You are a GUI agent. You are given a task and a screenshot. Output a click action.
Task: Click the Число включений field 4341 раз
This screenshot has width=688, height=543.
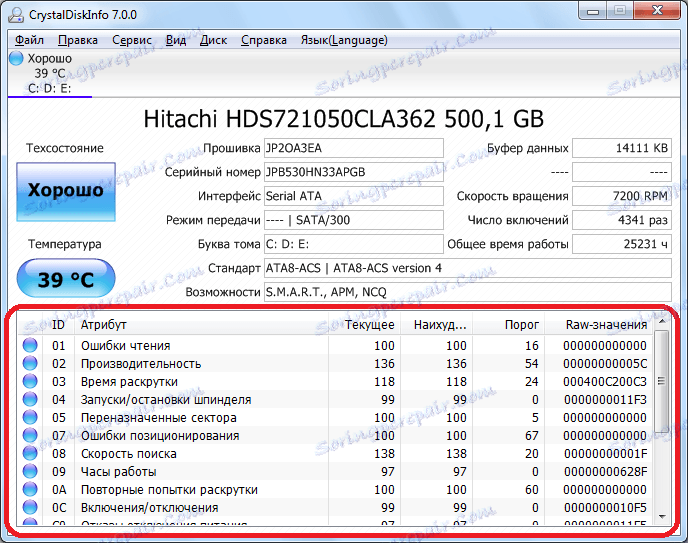622,220
